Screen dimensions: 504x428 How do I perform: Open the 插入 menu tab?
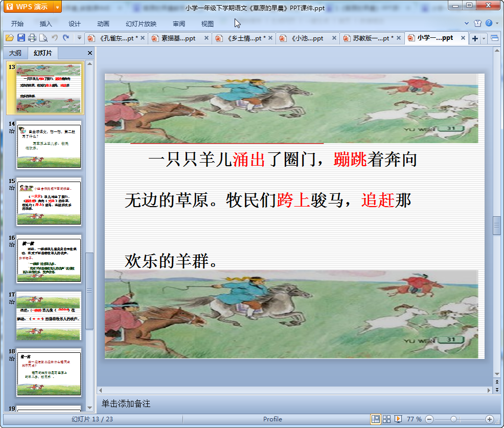(45, 24)
